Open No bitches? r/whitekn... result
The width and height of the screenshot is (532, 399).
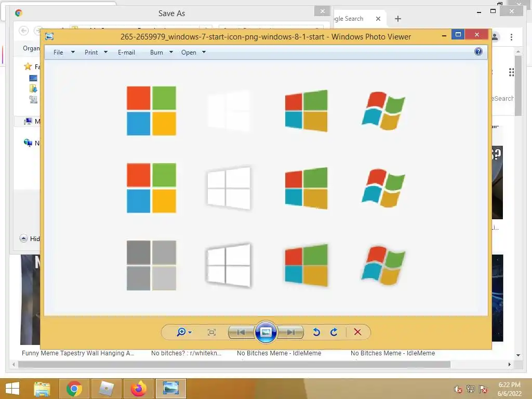click(187, 353)
